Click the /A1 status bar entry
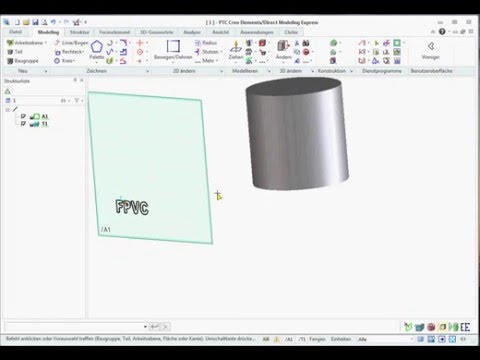The height and width of the screenshot is (360, 480). click(289, 339)
